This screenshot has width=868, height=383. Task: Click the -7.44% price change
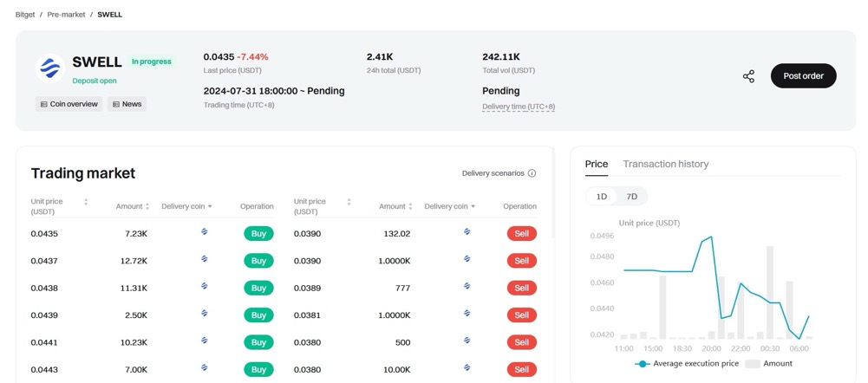point(252,56)
